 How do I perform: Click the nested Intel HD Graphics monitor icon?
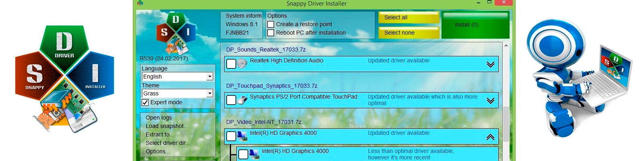[x=254, y=154]
